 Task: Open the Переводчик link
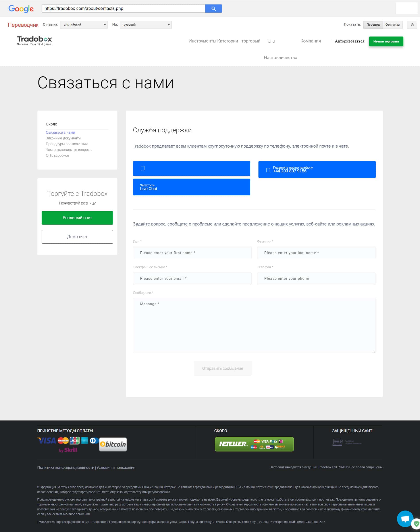(x=23, y=25)
